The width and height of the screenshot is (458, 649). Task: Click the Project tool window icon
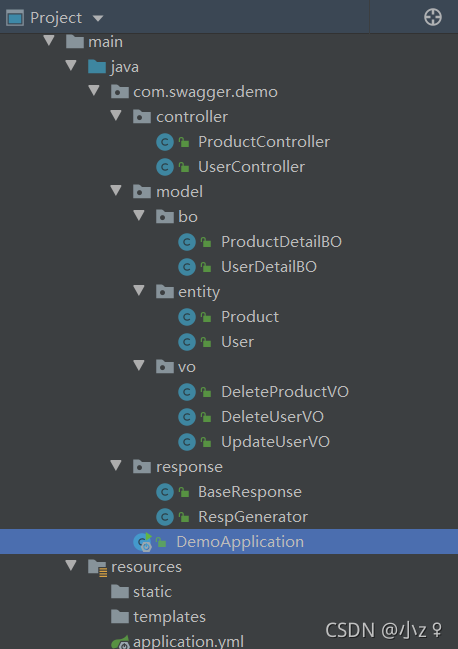click(x=15, y=18)
